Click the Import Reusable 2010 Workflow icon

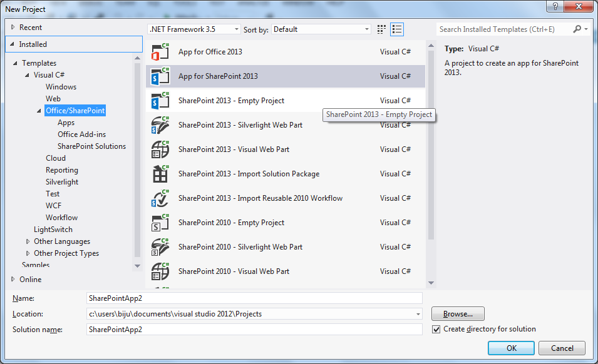click(160, 198)
